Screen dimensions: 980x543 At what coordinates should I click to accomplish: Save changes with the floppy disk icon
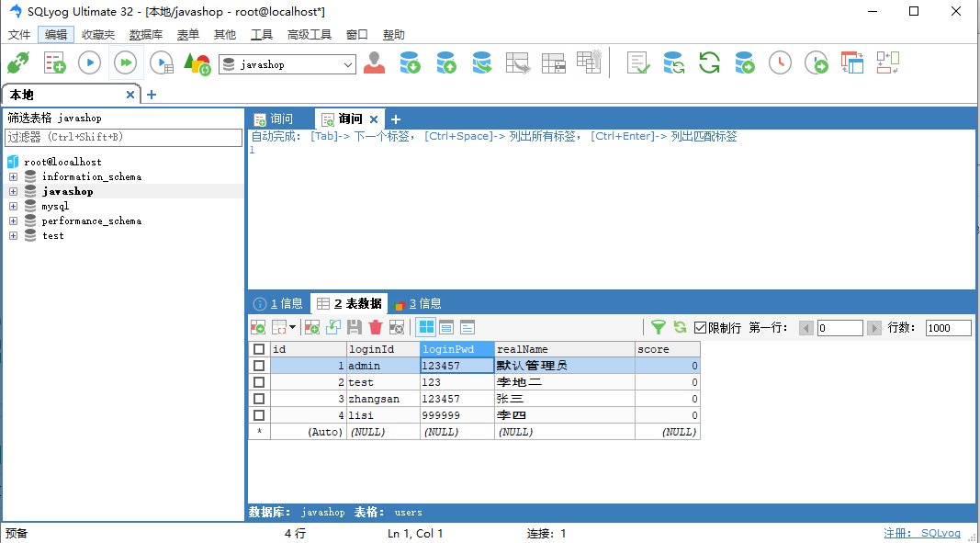coord(355,326)
